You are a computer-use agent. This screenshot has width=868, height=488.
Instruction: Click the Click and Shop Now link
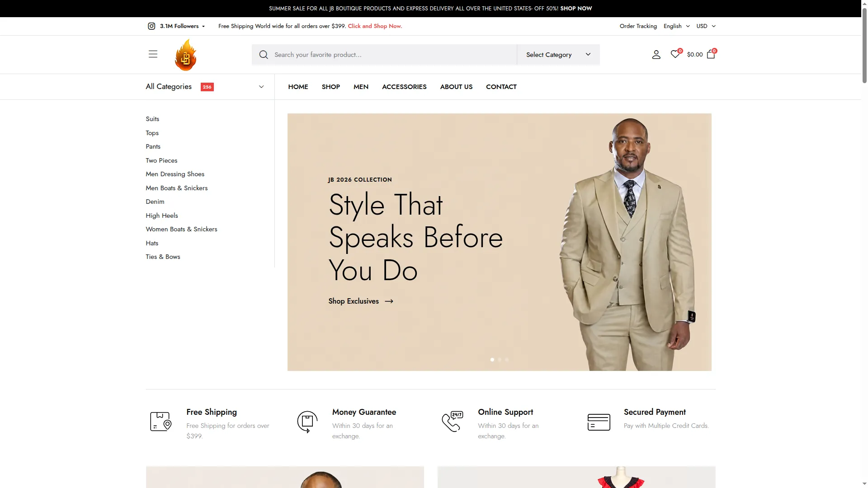(x=375, y=26)
